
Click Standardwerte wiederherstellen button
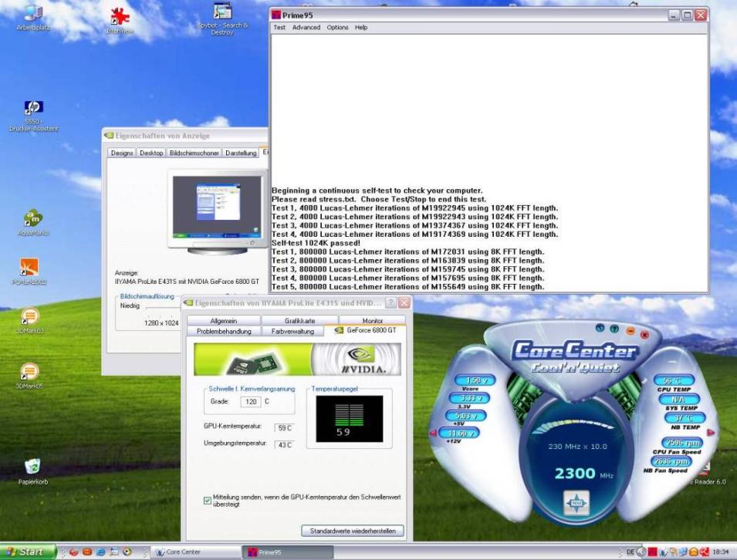click(x=353, y=531)
